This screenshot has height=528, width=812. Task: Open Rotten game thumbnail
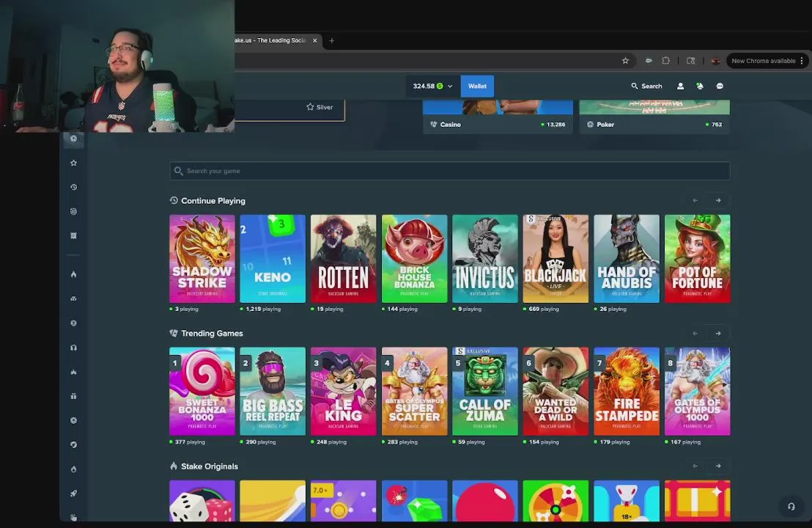(x=343, y=259)
